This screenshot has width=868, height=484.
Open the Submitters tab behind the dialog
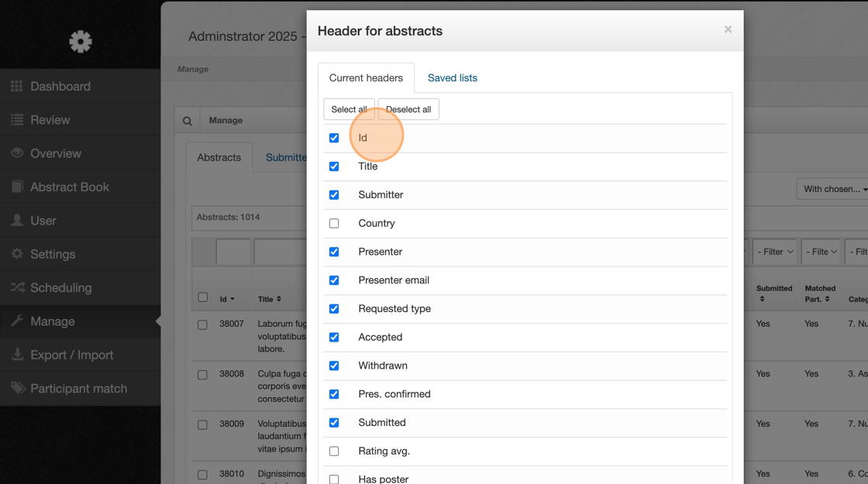coord(286,158)
